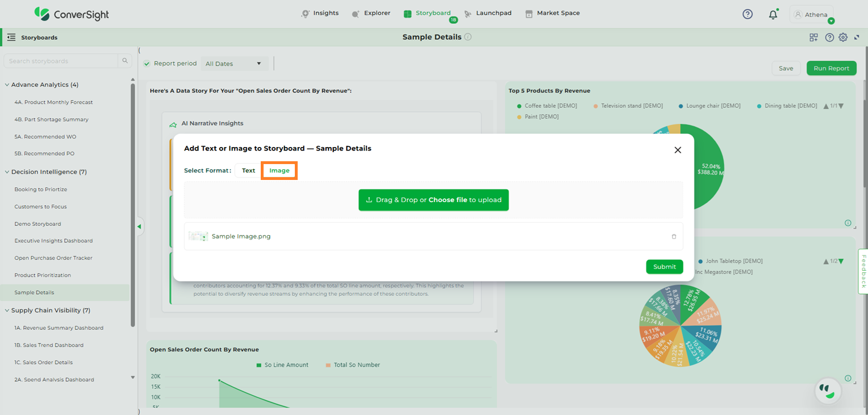Collapse the Advance Analytics group
Viewport: 868px width, 415px height.
[7, 85]
